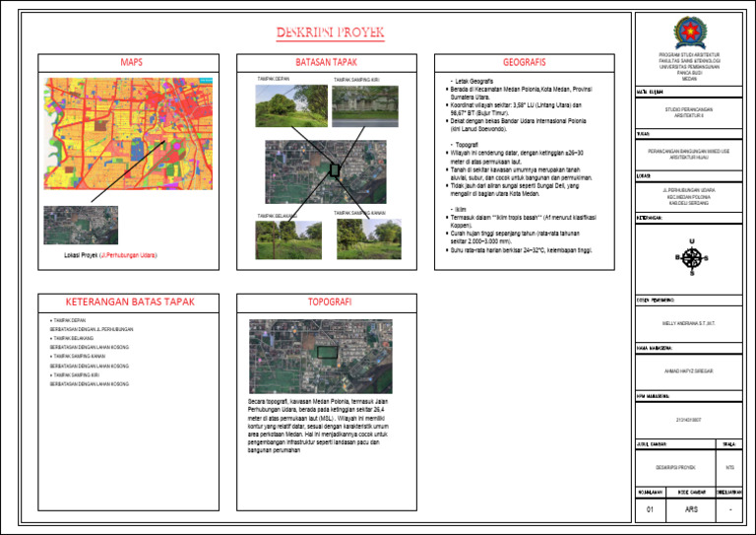Click the satellite image in the Topografi panel
756x535 pixels.
321,357
